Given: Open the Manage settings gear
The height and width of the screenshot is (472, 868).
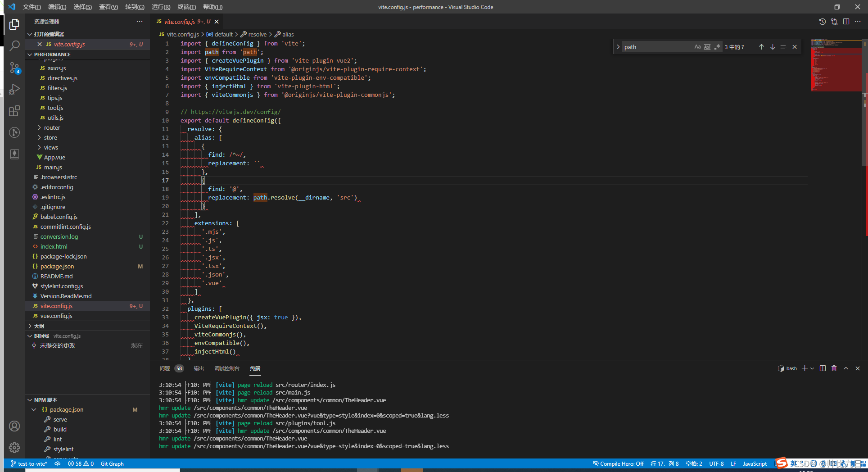Looking at the screenshot, I should click(x=14, y=447).
